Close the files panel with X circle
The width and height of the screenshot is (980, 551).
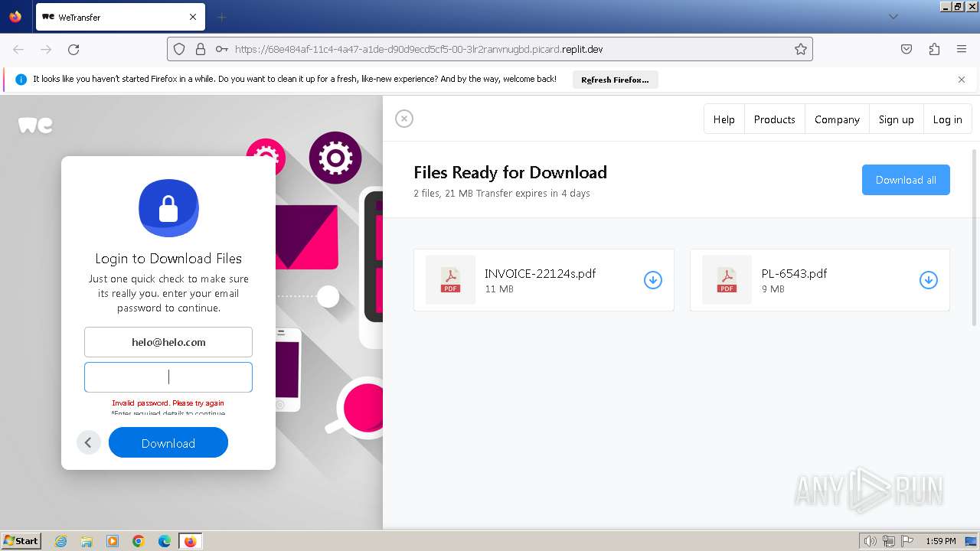(x=404, y=119)
